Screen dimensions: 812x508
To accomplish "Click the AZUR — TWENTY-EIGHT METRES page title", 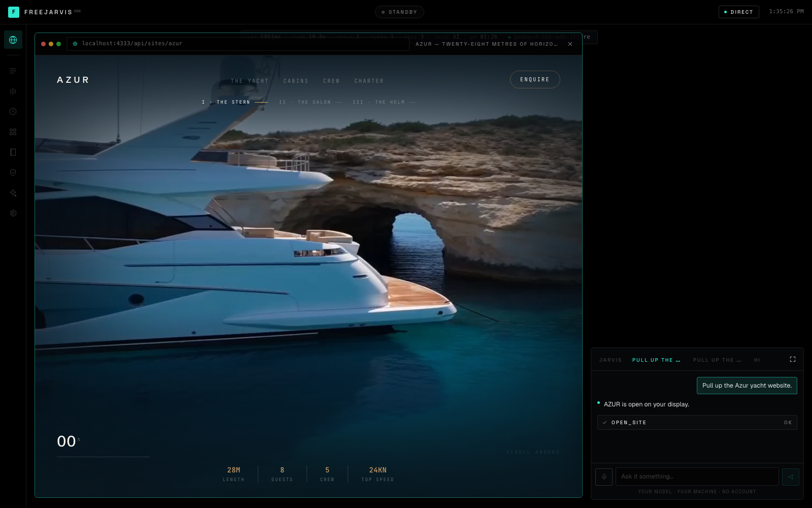I will (x=486, y=44).
